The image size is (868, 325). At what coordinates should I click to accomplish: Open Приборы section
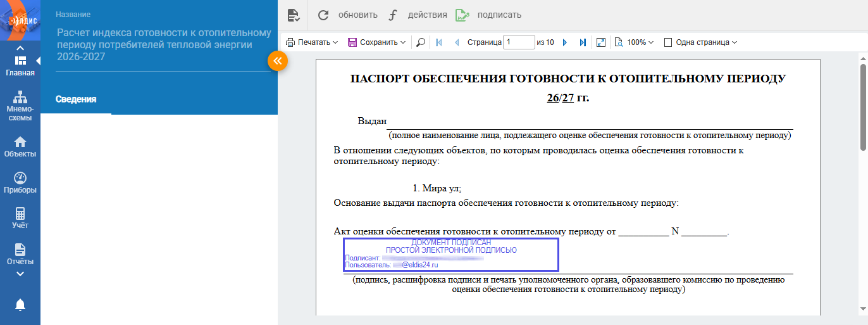coord(20,183)
